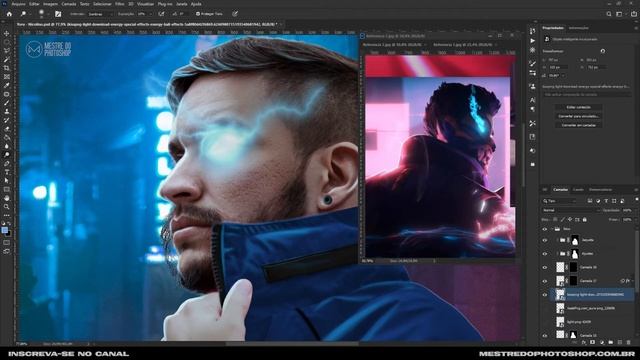Viewport: 640px width, 360px height.
Task: Select the Pen tool
Action: point(7,163)
